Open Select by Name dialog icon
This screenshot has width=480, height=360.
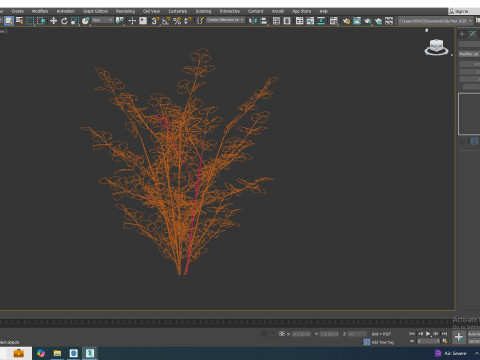pos(20,21)
